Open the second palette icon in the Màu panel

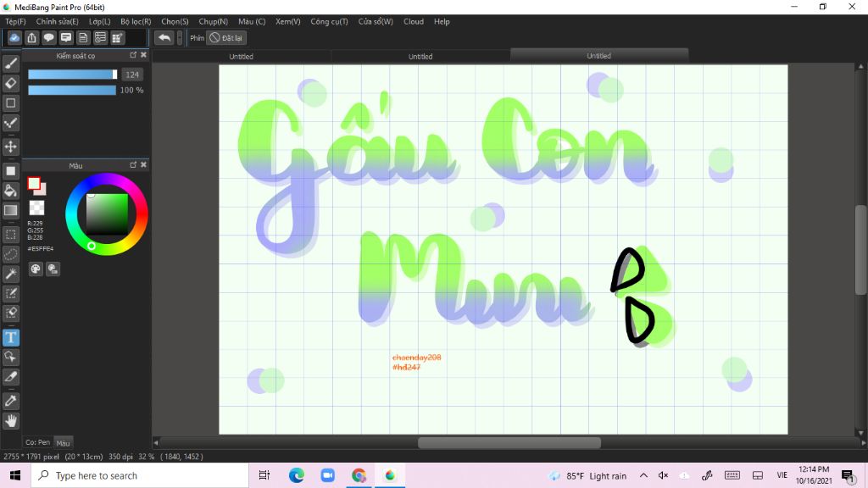click(53, 269)
